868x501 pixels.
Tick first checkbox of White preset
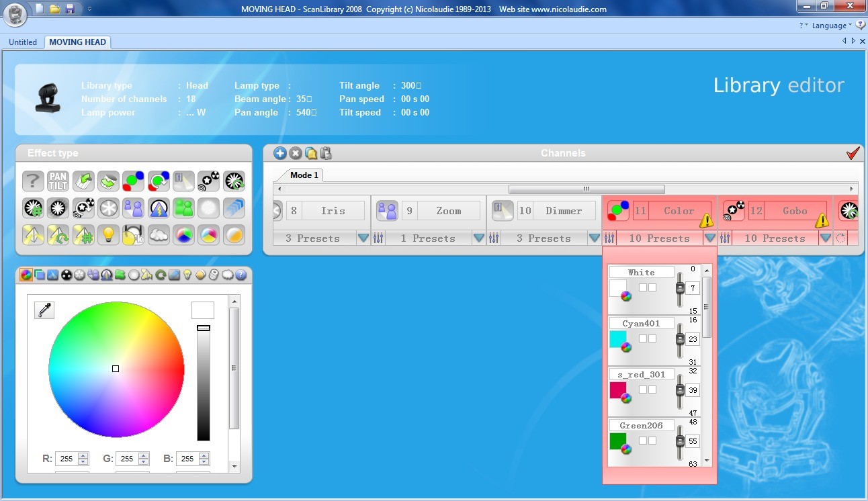[643, 287]
